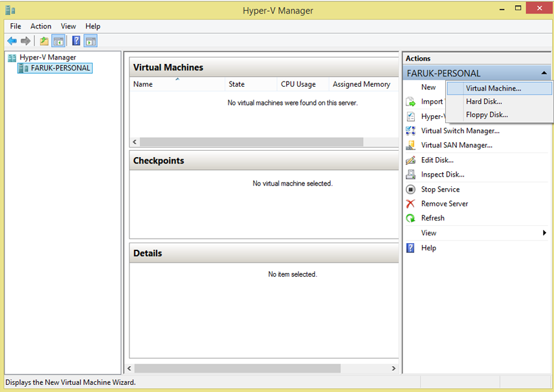Select Hyper-V Manager tree root

[x=48, y=58]
